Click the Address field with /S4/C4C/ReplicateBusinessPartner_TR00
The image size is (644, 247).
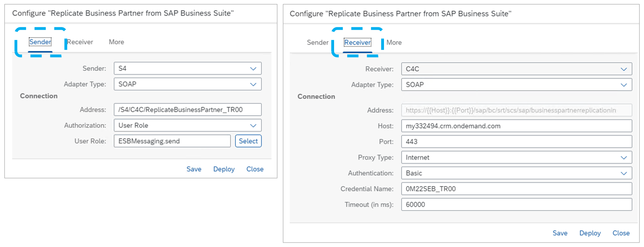(188, 110)
